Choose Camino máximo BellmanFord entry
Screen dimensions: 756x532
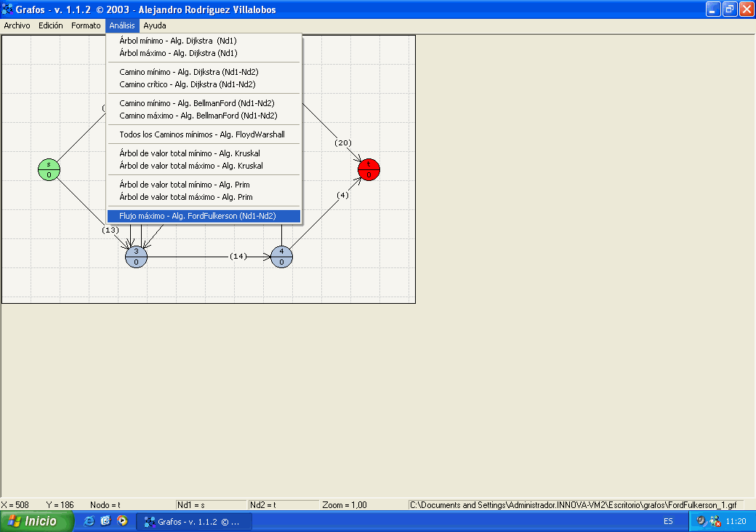[x=198, y=116]
